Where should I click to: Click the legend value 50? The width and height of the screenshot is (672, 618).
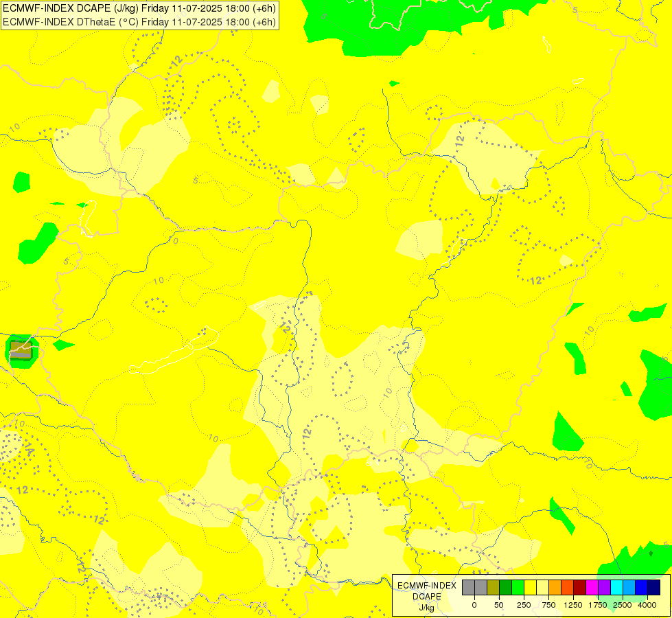[x=499, y=605]
